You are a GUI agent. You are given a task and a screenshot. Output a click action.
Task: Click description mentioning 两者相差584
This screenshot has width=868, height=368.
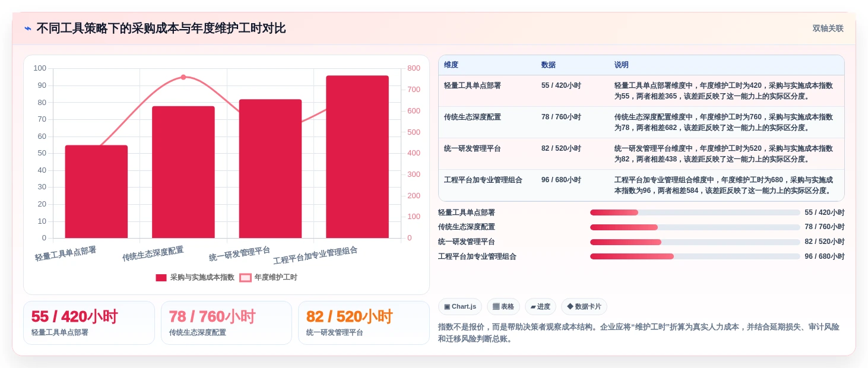[x=724, y=185]
